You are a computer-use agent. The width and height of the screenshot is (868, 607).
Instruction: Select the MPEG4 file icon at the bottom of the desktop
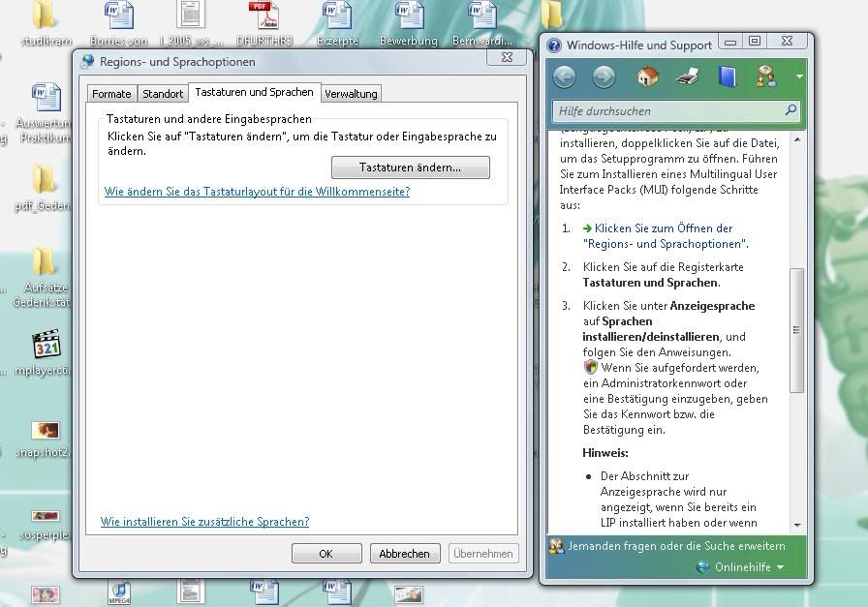(119, 593)
